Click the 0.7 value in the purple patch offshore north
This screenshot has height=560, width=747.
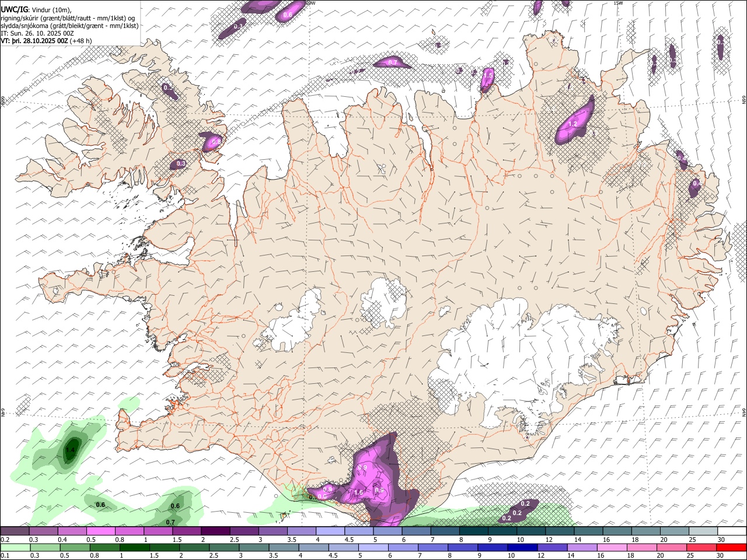click(x=393, y=62)
